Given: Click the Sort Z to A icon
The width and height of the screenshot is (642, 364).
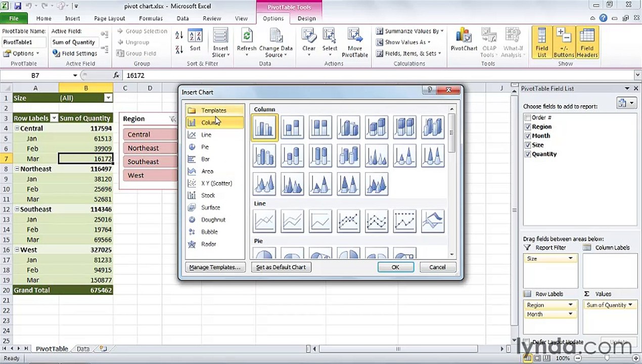Looking at the screenshot, I should pyautogui.click(x=179, y=49).
